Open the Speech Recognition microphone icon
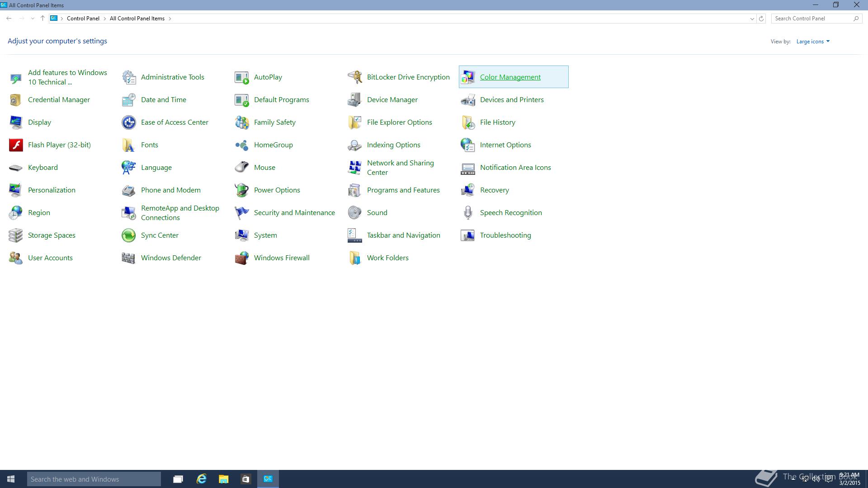This screenshot has height=488, width=868. (468, 213)
